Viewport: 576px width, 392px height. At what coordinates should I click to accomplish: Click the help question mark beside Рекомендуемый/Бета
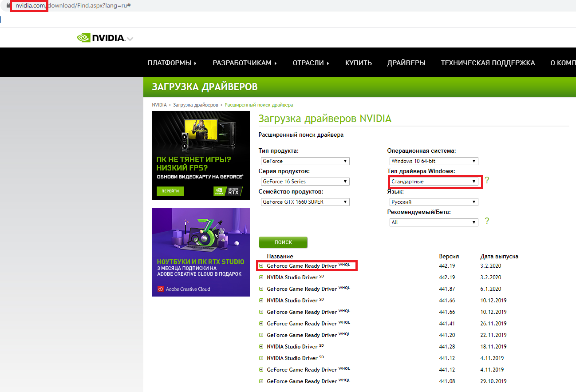pos(487,221)
